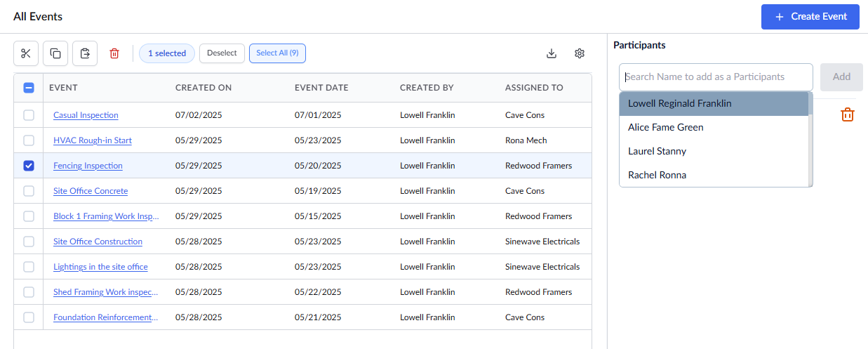Click Lowell Franklin in HVAC Rough-in row
The height and width of the screenshot is (349, 868).
(x=427, y=140)
